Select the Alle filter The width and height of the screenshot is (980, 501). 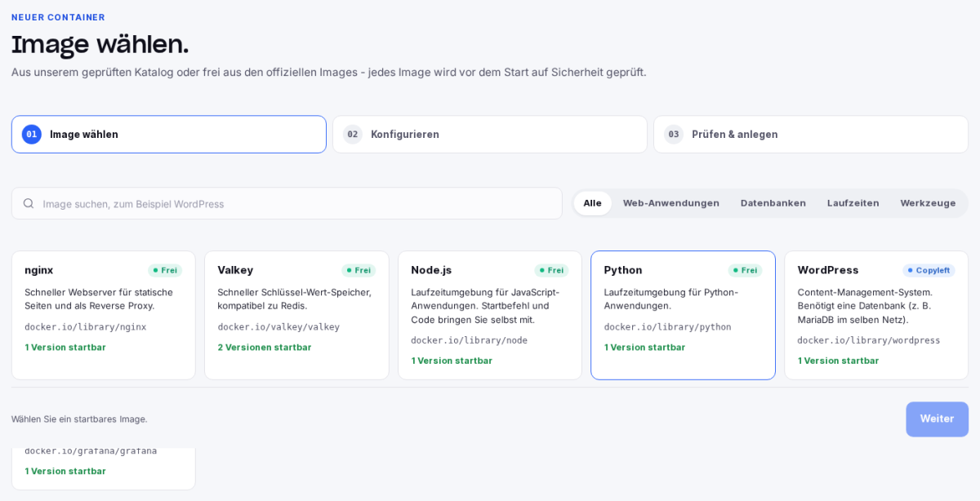point(593,203)
